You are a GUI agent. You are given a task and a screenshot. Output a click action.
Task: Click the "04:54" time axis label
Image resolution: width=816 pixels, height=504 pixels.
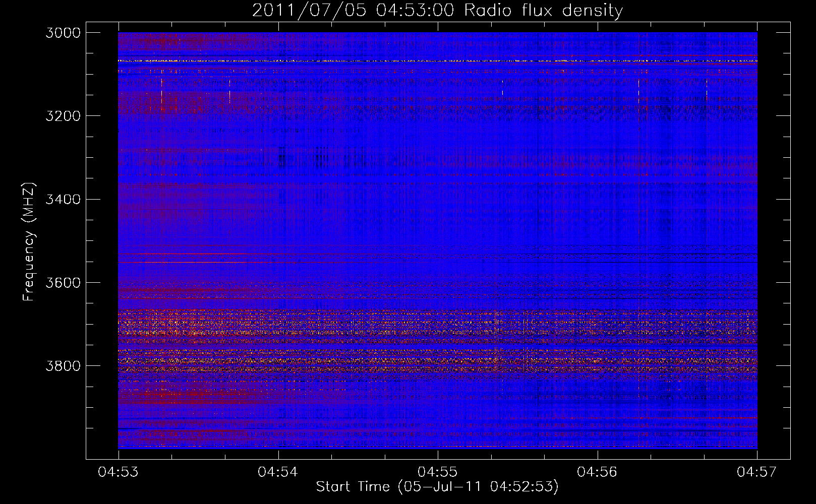278,472
